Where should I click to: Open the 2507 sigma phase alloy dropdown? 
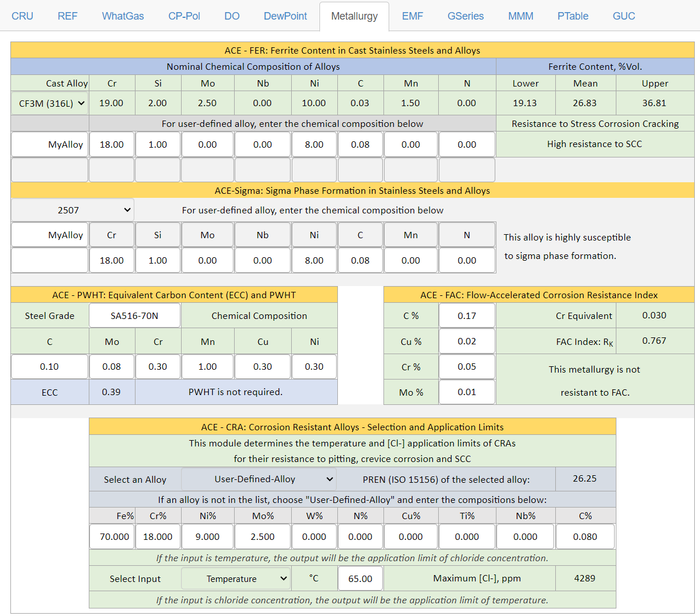pyautogui.click(x=73, y=210)
